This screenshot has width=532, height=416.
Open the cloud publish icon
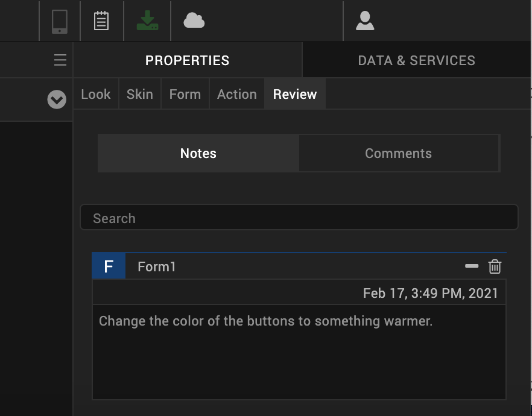coord(194,22)
